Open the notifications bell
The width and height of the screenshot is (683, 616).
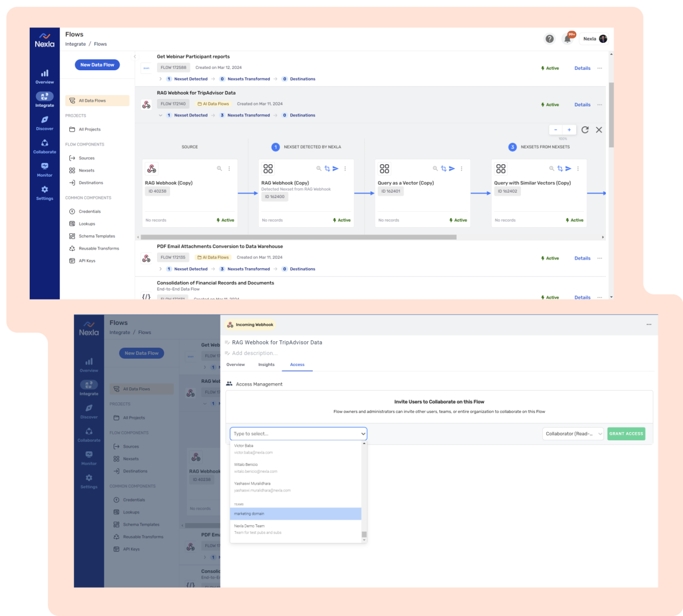568,38
